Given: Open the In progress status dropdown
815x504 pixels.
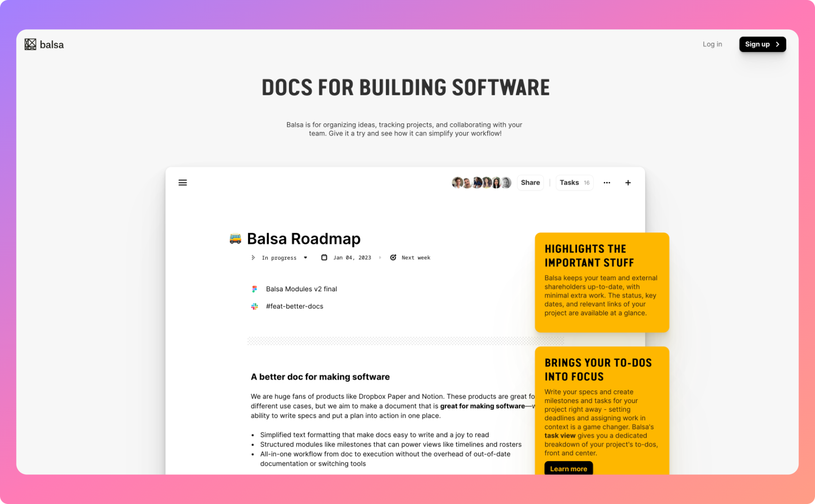Looking at the screenshot, I should click(x=279, y=258).
